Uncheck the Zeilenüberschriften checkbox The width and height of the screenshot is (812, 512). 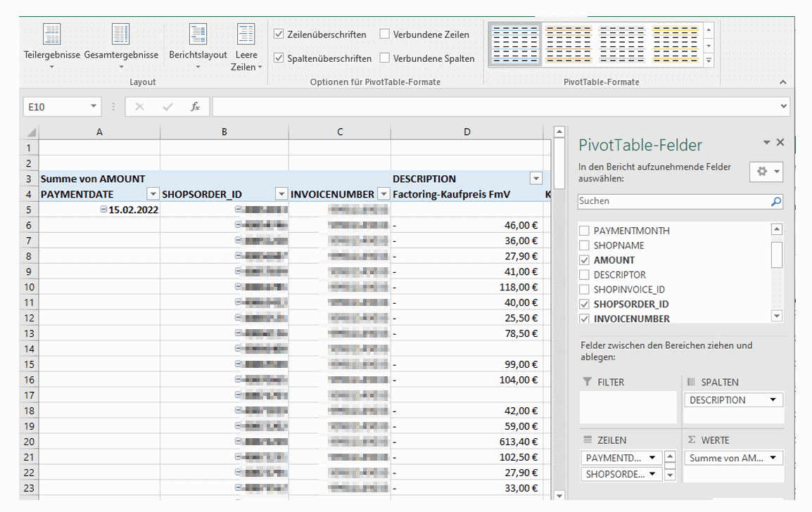pos(278,34)
